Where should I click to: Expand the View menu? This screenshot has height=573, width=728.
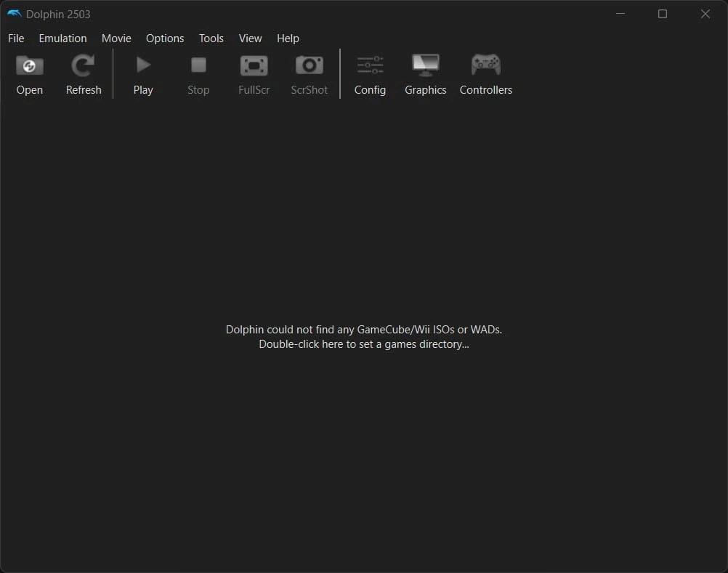(250, 38)
